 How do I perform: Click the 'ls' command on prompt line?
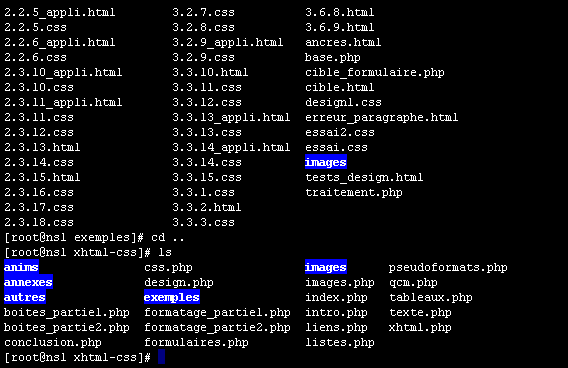point(165,252)
